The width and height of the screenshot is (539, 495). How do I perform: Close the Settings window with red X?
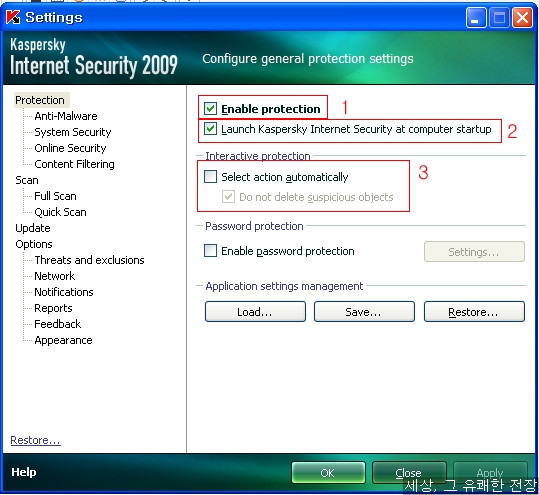[x=522, y=17]
